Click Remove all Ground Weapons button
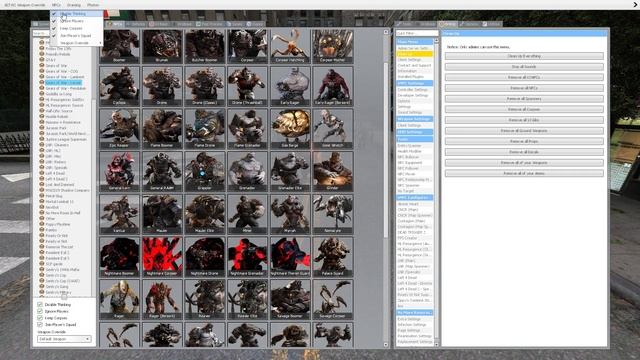 tap(524, 131)
